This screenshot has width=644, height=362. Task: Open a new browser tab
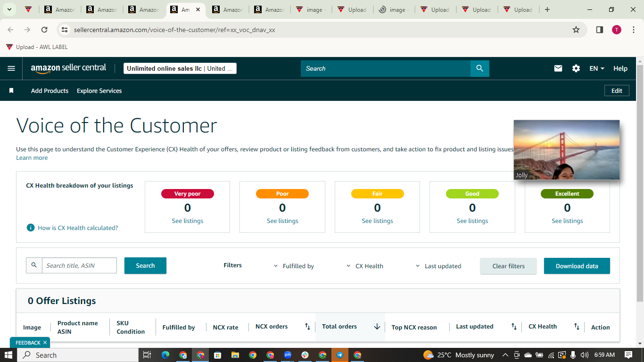click(x=547, y=9)
